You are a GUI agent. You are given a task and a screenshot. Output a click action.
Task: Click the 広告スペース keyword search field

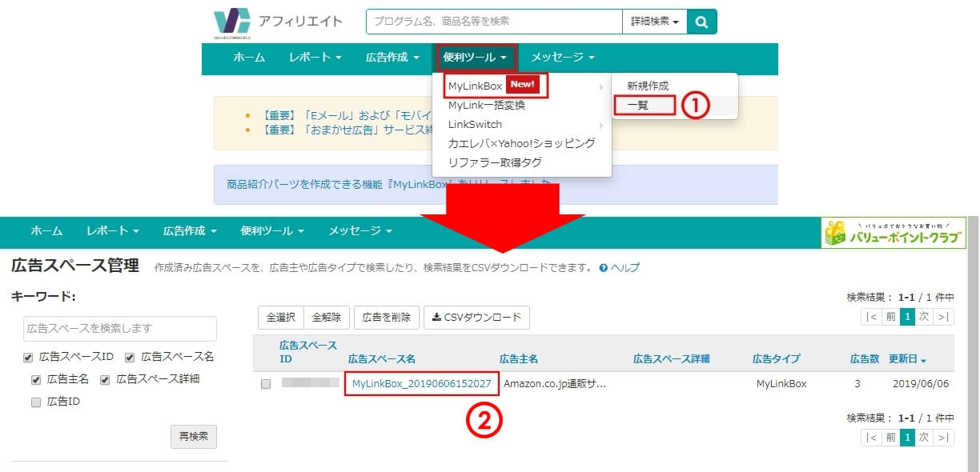point(120,329)
